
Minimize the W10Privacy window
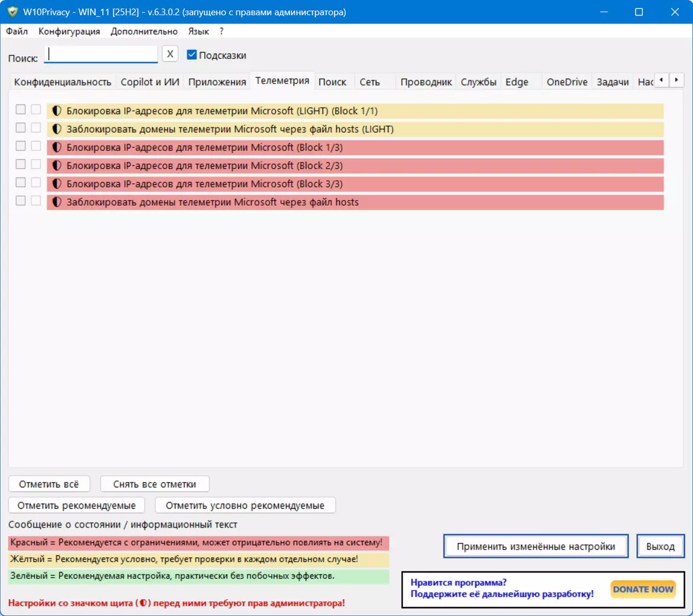[604, 12]
